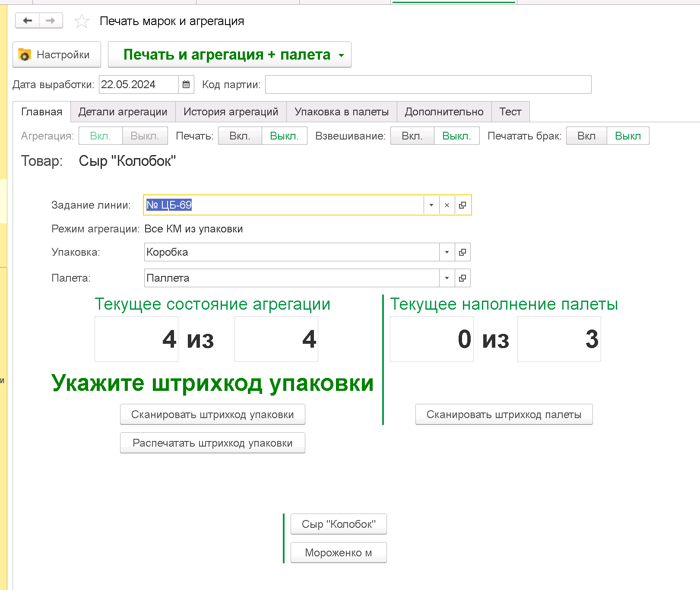Viewport: 700px width, 590px height.
Task: Click Распечатать штрихкод упаковки
Action: click(212, 443)
